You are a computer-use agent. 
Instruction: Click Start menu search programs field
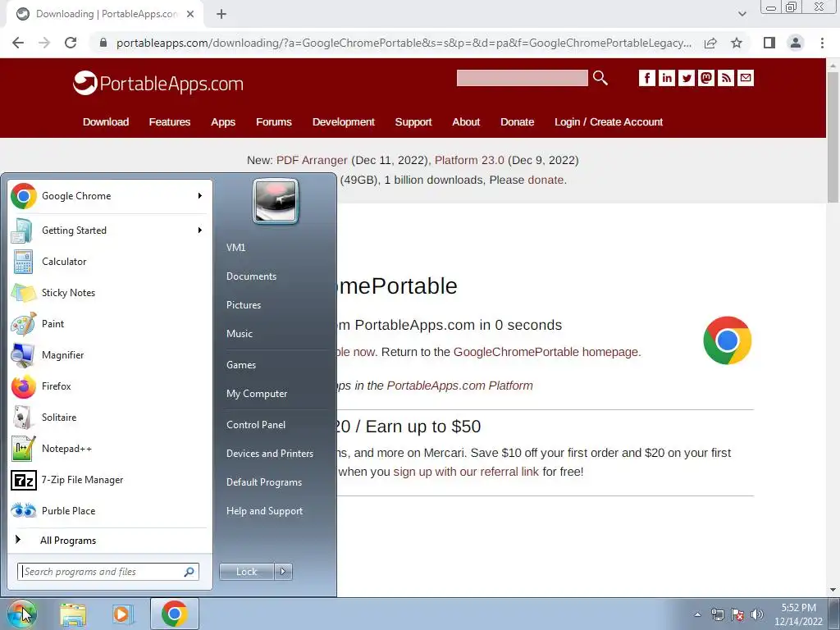point(108,572)
